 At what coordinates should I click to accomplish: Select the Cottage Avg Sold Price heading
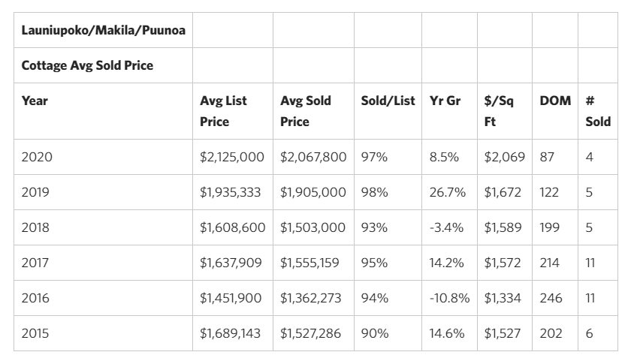coord(87,65)
